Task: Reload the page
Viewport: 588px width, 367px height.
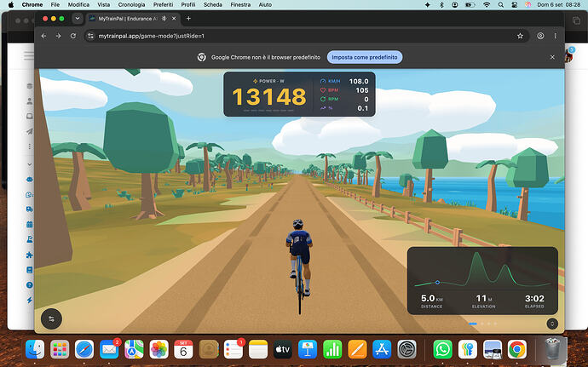Action: coord(73,36)
